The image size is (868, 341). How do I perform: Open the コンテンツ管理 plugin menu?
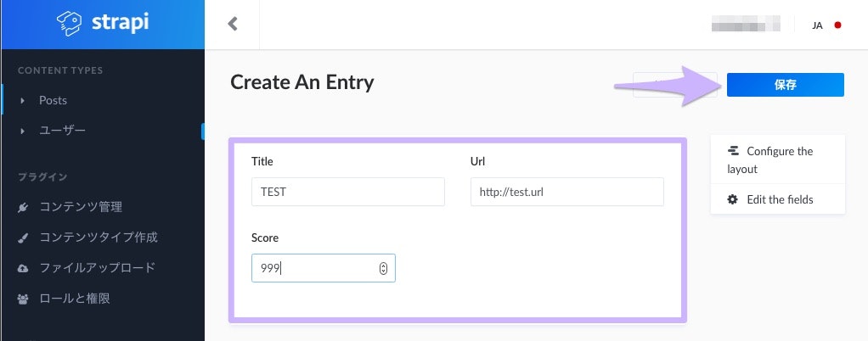click(82, 207)
